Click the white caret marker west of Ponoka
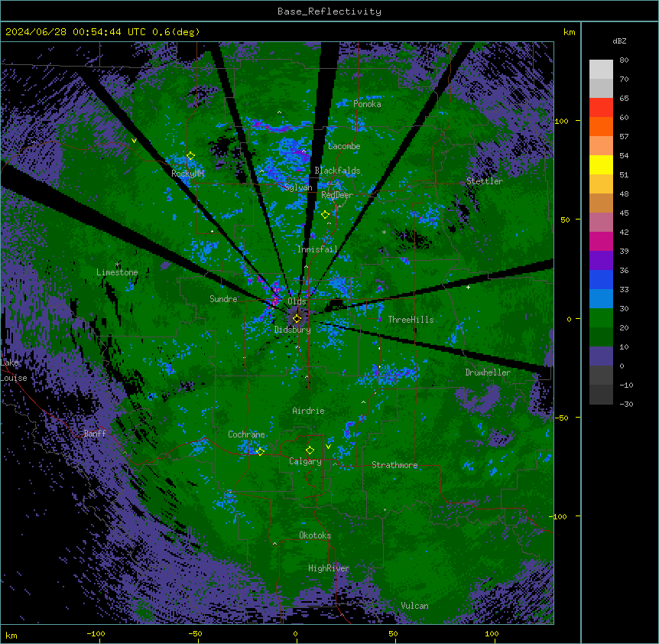Screen dimensions: 659x644 coord(279,112)
